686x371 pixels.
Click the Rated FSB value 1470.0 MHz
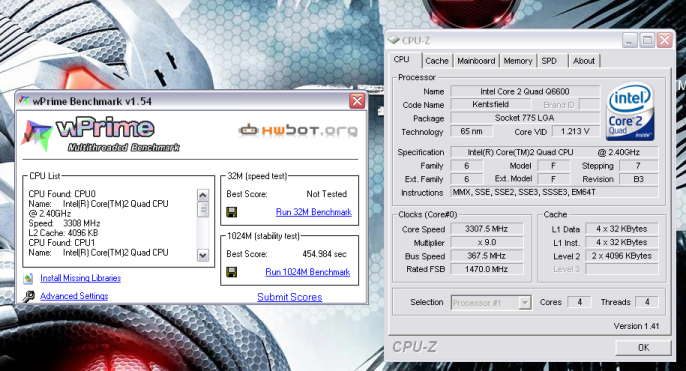pos(486,269)
